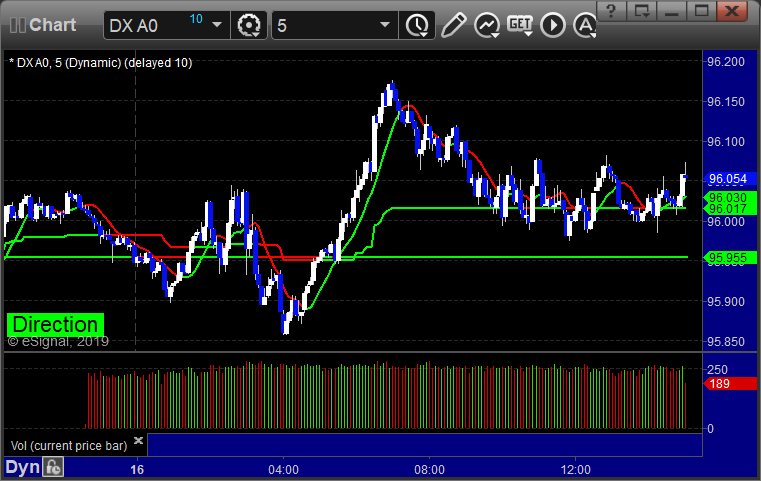Click the 95.850 price axis label
Image resolution: width=761 pixels, height=481 pixels.
(x=726, y=342)
